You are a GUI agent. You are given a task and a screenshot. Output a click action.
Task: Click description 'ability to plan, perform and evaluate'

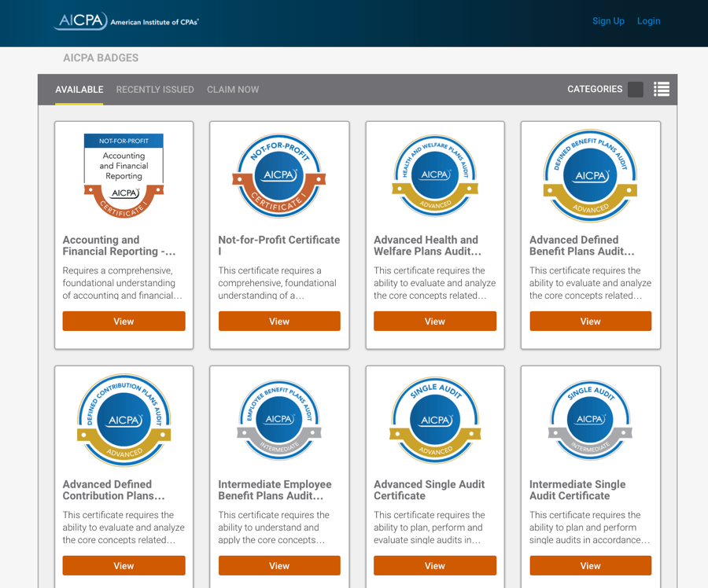pos(430,527)
